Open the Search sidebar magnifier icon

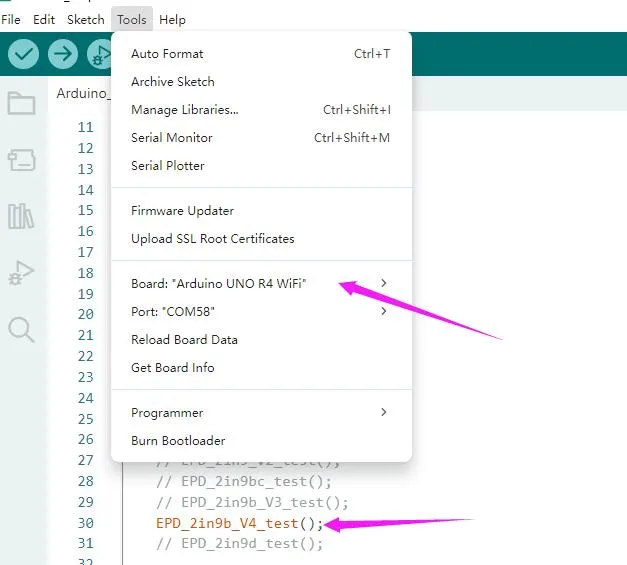click(x=21, y=330)
